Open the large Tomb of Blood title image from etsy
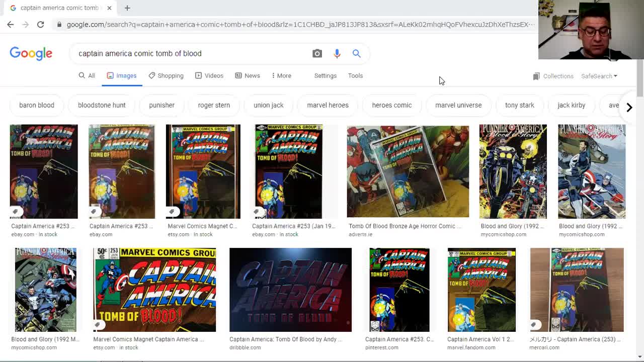The height and width of the screenshot is (362, 644). click(x=154, y=290)
